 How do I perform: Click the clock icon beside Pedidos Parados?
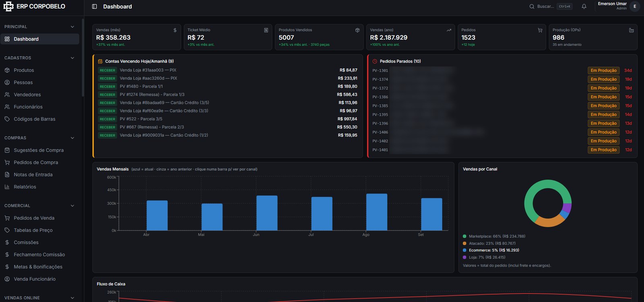(375, 61)
